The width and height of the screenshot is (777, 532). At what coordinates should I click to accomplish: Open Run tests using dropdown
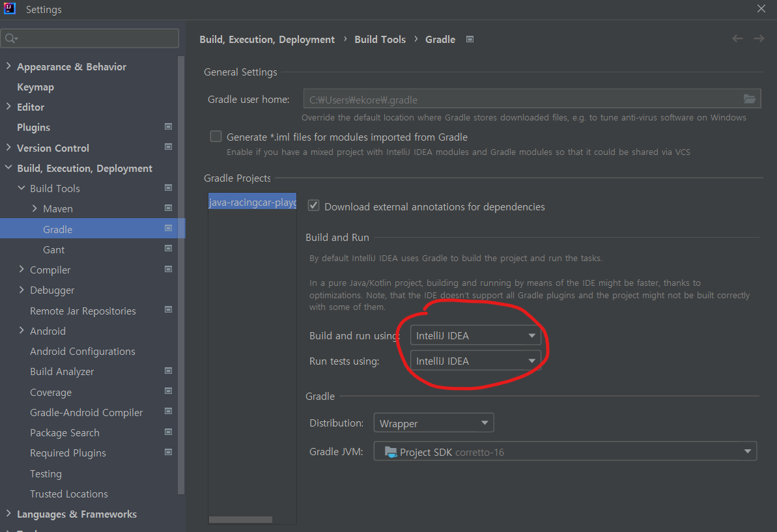(475, 361)
